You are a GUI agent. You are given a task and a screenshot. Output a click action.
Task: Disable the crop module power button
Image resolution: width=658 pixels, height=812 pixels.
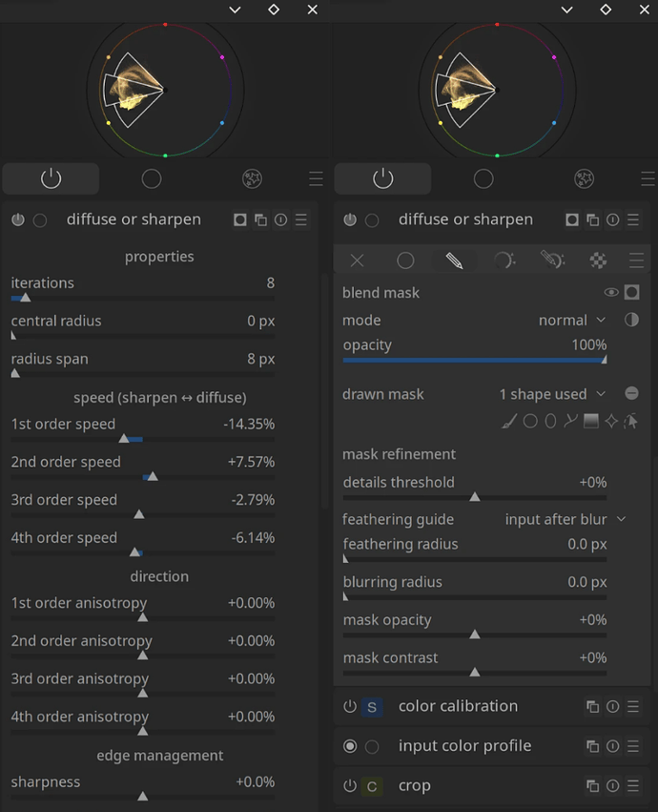350,786
